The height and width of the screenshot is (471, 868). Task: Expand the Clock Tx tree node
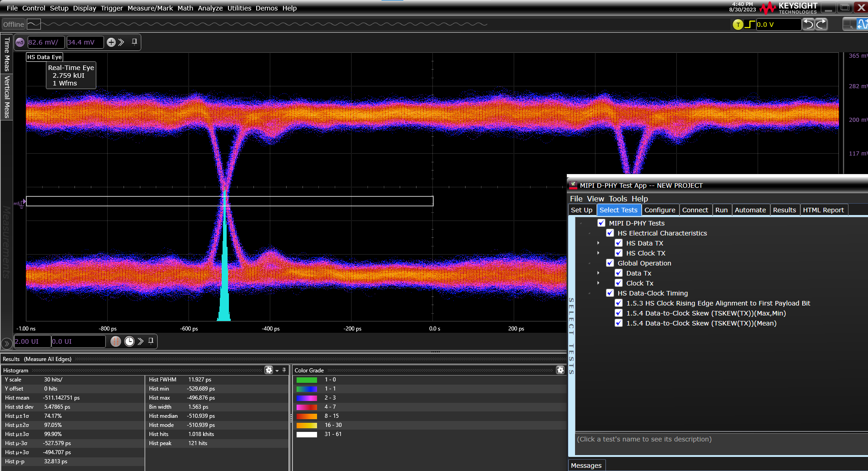pyautogui.click(x=598, y=283)
